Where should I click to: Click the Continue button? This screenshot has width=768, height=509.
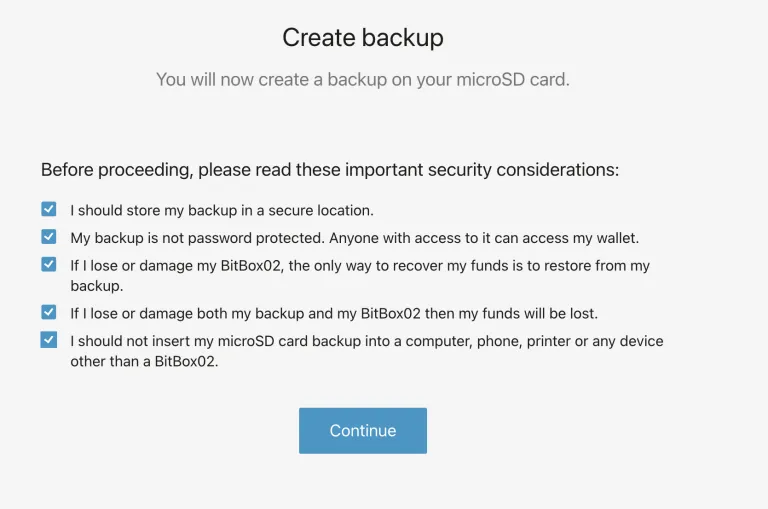point(363,431)
